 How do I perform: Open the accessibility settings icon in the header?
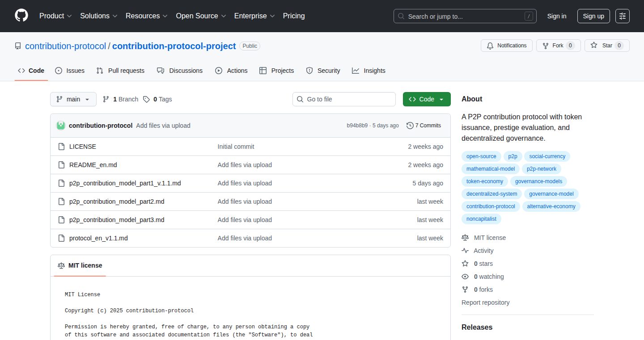tap(623, 16)
